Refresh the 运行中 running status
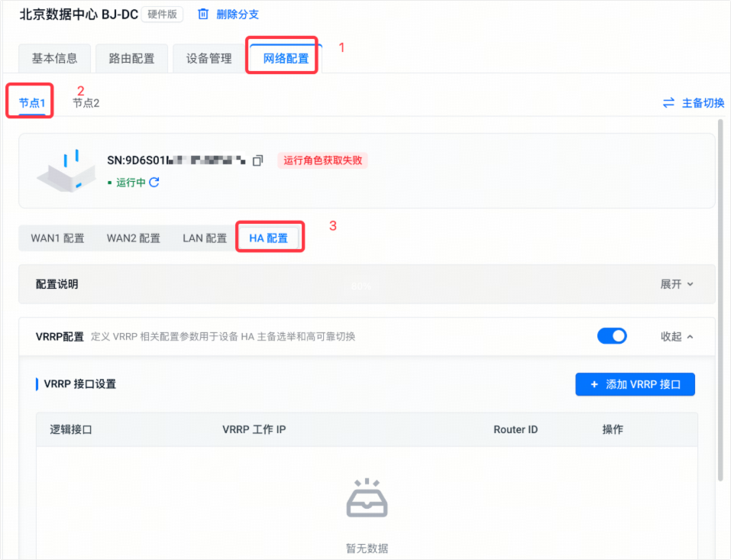The height and width of the screenshot is (560, 731). [154, 183]
